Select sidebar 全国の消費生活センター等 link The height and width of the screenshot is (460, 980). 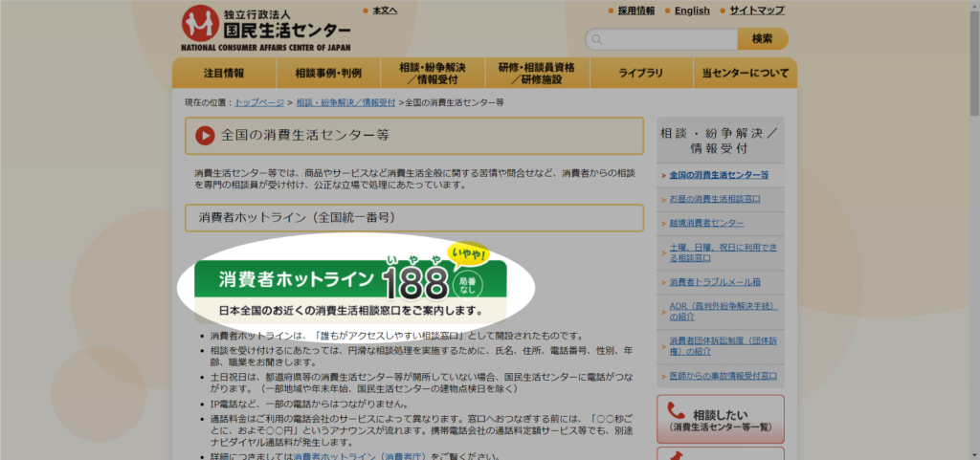point(719,175)
